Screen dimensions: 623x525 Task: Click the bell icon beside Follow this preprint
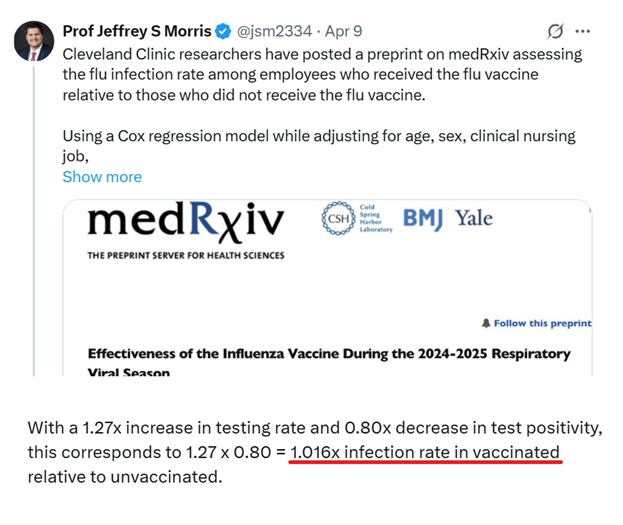coord(486,323)
